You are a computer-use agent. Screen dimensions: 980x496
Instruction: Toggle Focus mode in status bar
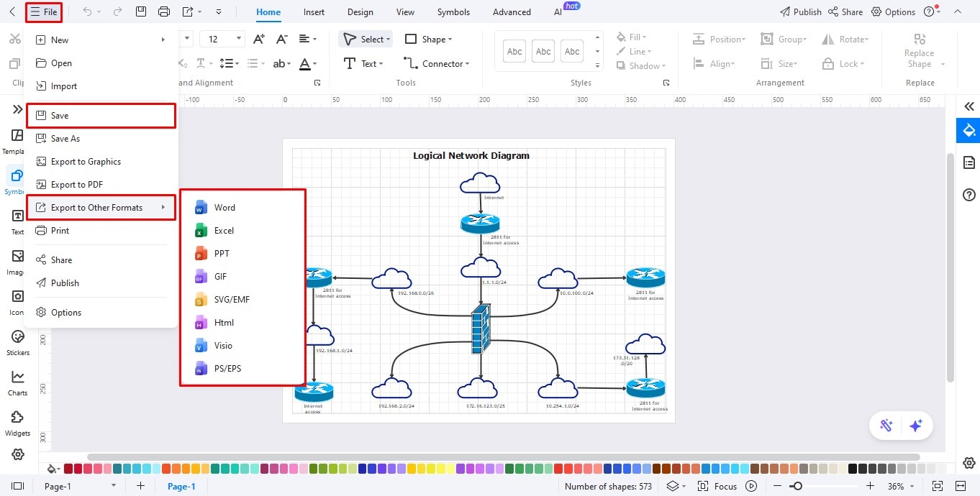[x=717, y=486]
